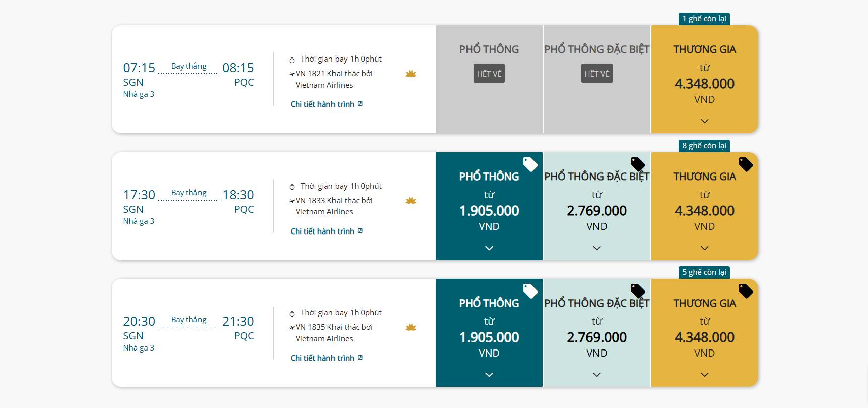Click the lotus icon for flight VN 1833
Screen dimensions: 868x408
[411, 201]
